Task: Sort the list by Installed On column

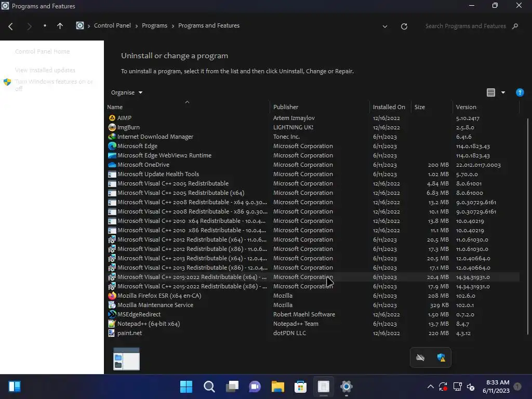Action: click(390, 107)
